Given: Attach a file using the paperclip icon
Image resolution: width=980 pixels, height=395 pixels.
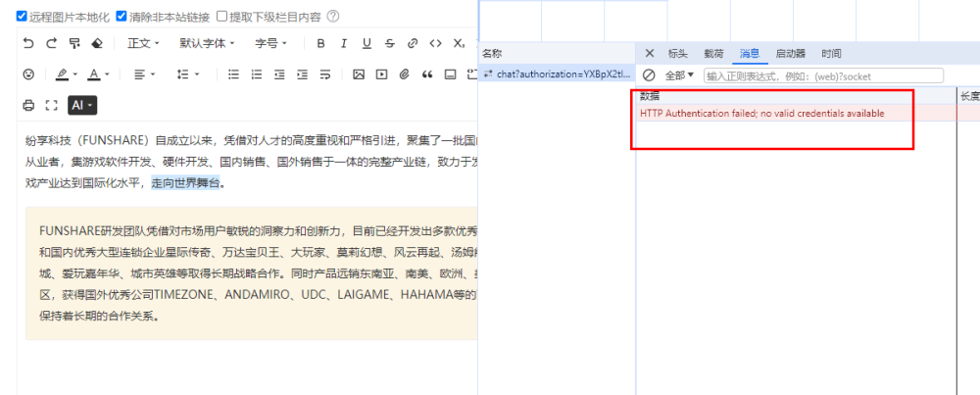Looking at the screenshot, I should [405, 74].
